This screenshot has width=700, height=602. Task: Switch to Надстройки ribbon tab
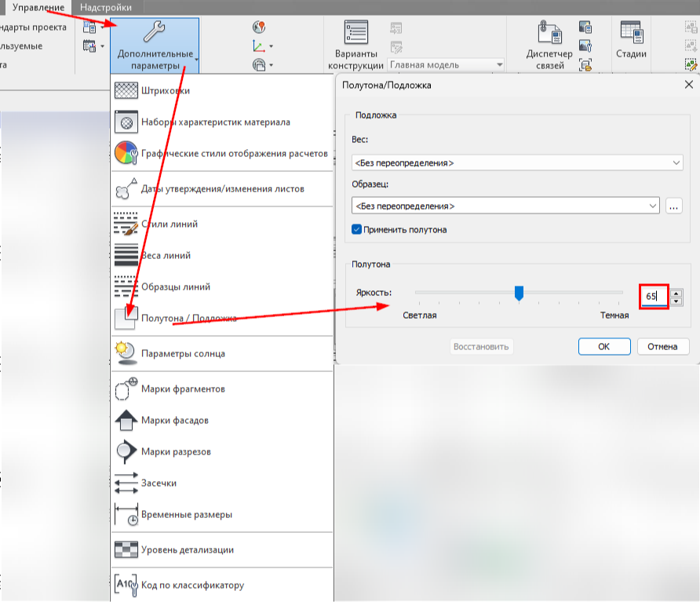106,8
